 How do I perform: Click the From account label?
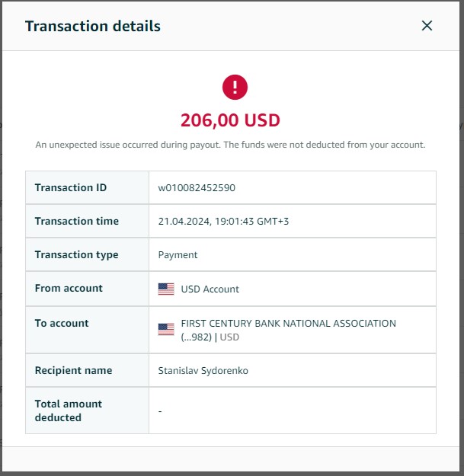69,288
